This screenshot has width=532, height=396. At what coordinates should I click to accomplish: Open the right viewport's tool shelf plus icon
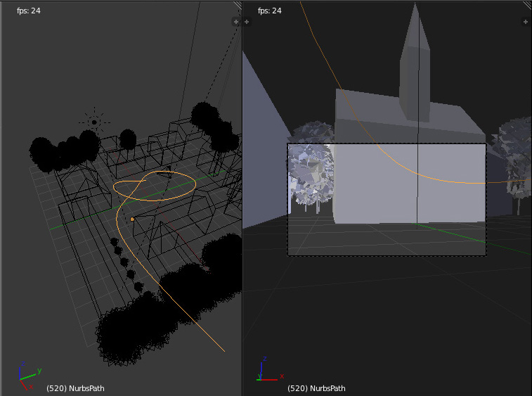247,22
